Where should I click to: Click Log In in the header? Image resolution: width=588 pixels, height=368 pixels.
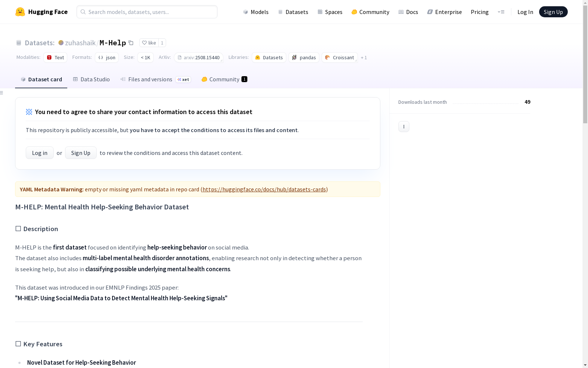pos(525,12)
